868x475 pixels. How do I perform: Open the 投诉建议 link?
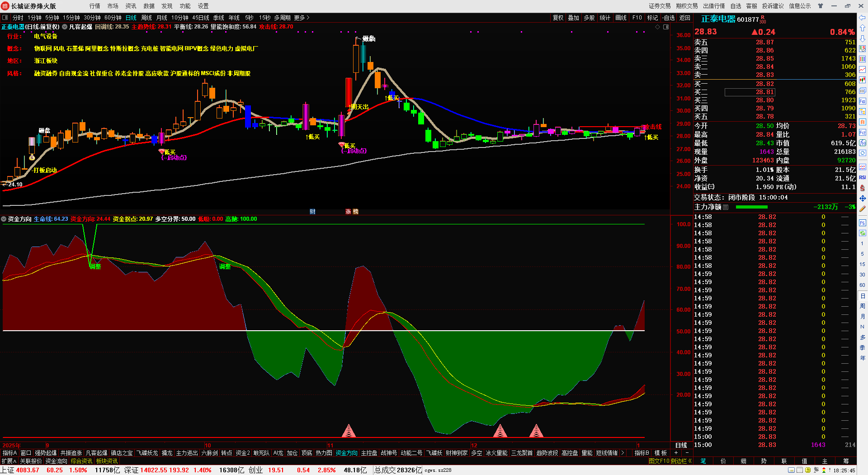tap(773, 6)
